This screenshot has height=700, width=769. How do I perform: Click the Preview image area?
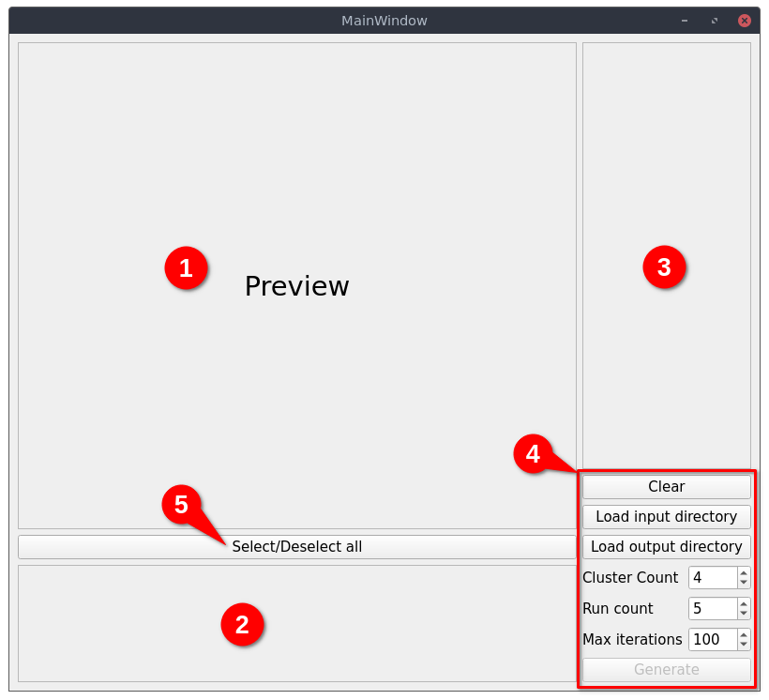click(x=296, y=285)
